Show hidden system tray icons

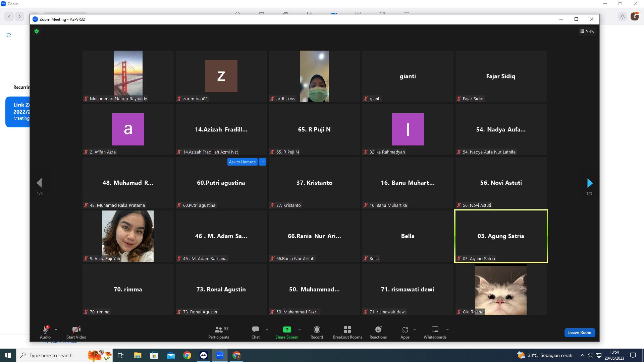click(583, 355)
